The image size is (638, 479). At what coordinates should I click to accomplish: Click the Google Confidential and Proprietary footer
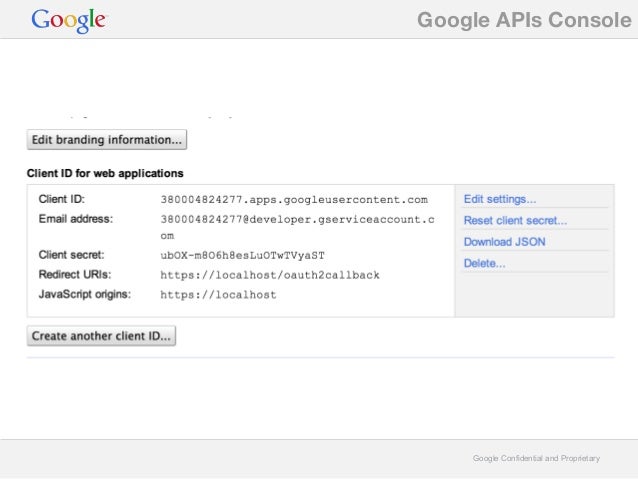pyautogui.click(x=536, y=458)
